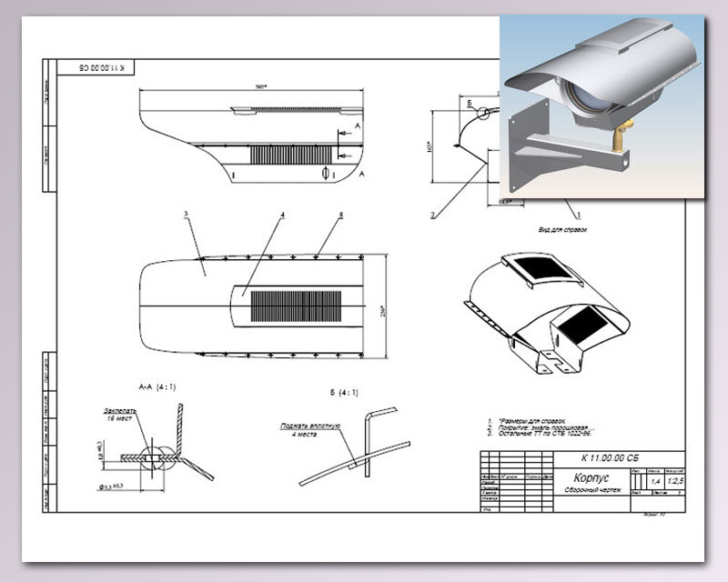
Task: Click the detail label 'Б (4:1)'
Action: [x=344, y=392]
